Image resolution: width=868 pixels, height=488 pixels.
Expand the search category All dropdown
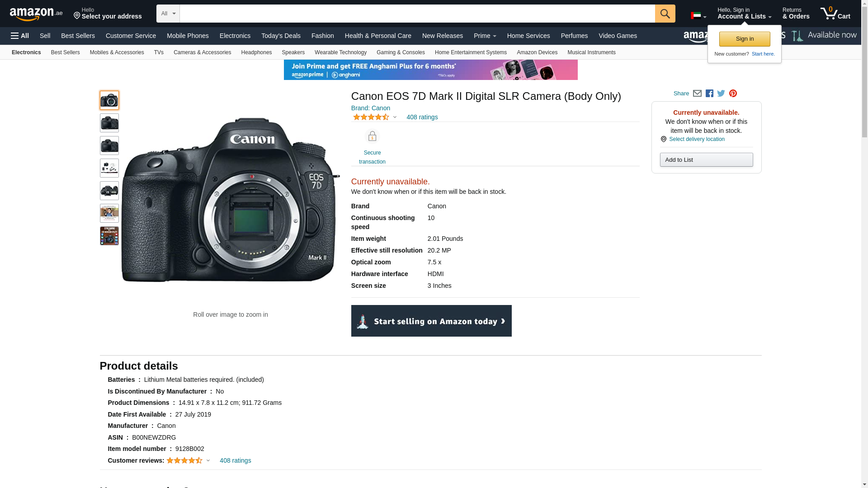tap(168, 14)
